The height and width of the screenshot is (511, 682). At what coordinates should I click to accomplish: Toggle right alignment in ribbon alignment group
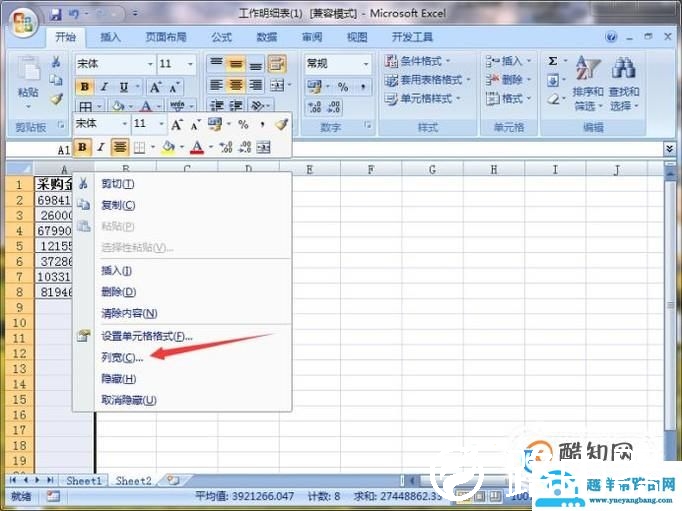(x=256, y=85)
